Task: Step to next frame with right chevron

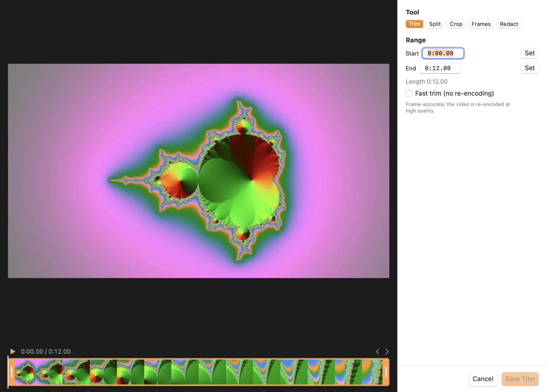Action: click(x=387, y=352)
